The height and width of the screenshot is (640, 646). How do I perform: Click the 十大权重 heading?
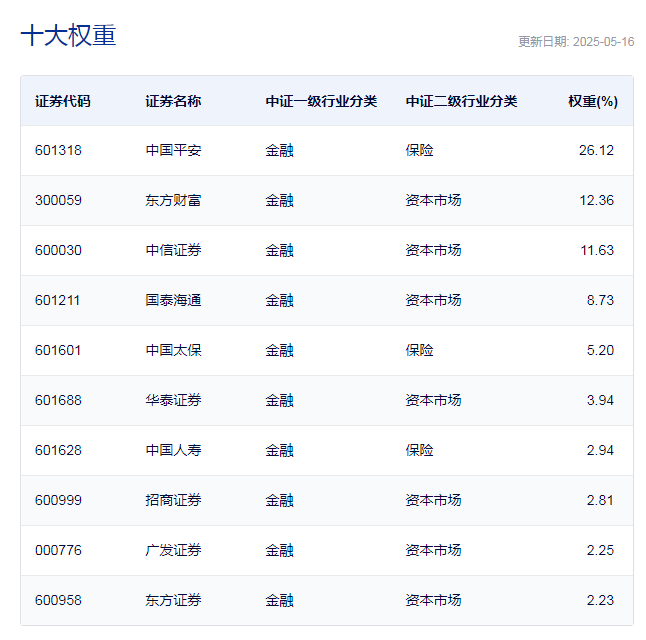(x=68, y=35)
